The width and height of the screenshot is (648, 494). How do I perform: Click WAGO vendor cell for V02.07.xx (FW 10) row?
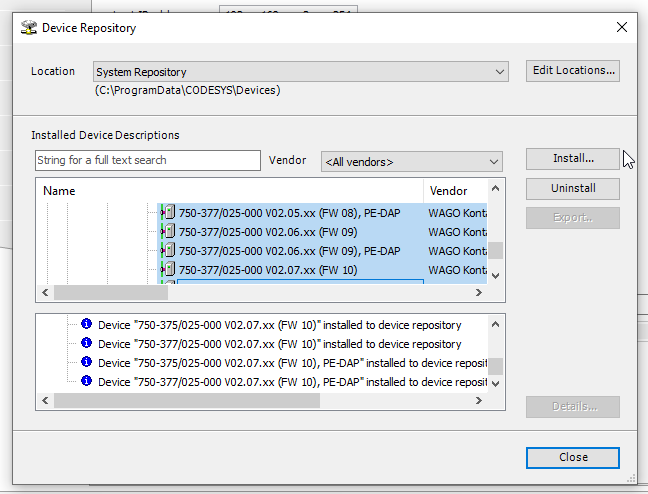click(x=457, y=270)
